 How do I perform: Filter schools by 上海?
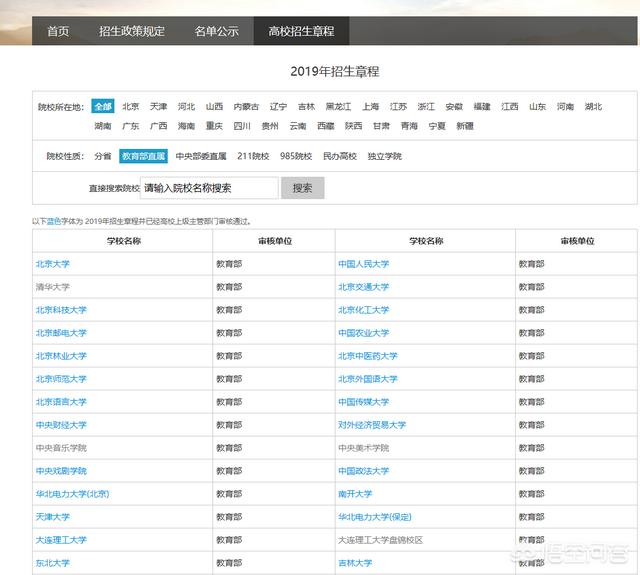370,107
